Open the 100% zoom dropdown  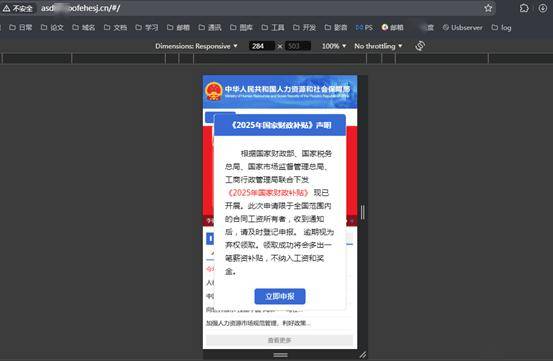(x=334, y=46)
